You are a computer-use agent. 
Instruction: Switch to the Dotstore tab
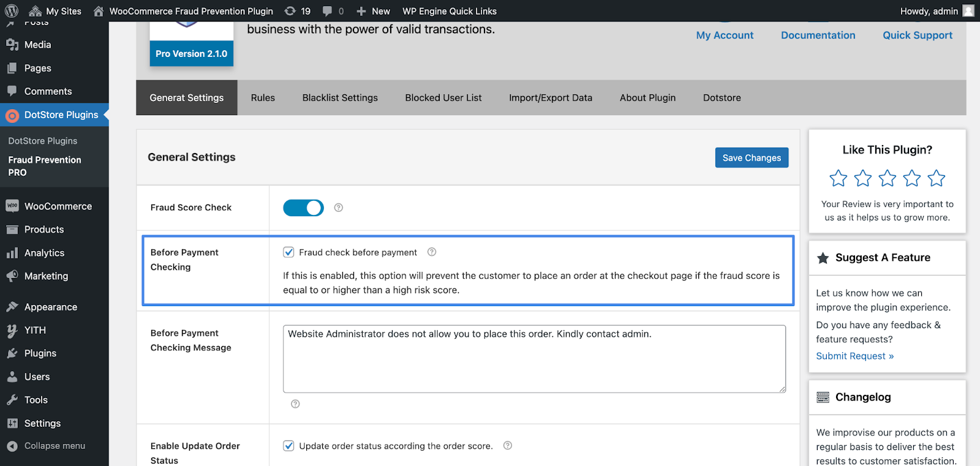pyautogui.click(x=722, y=97)
